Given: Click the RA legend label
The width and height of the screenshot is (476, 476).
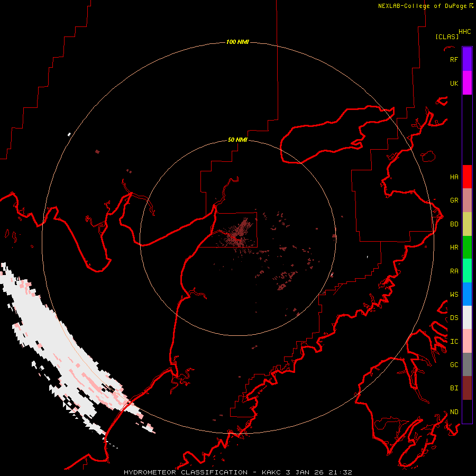Looking at the screenshot, I should click(x=454, y=271).
